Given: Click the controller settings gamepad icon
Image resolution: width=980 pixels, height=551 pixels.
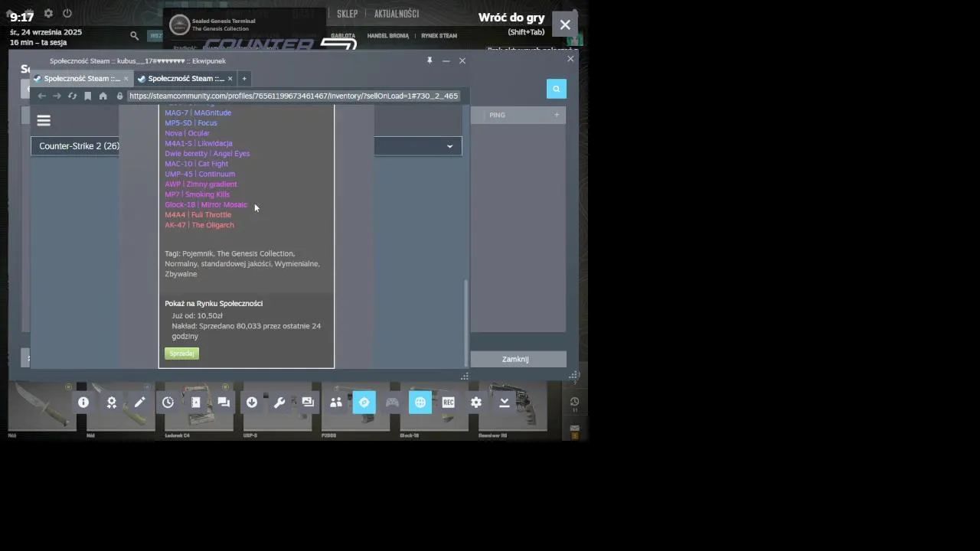Looking at the screenshot, I should 392,403.
